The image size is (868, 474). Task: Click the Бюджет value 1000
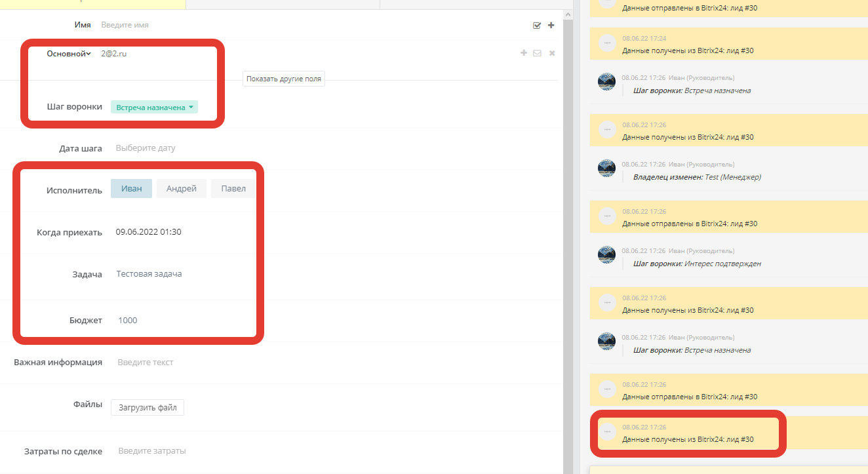click(128, 321)
